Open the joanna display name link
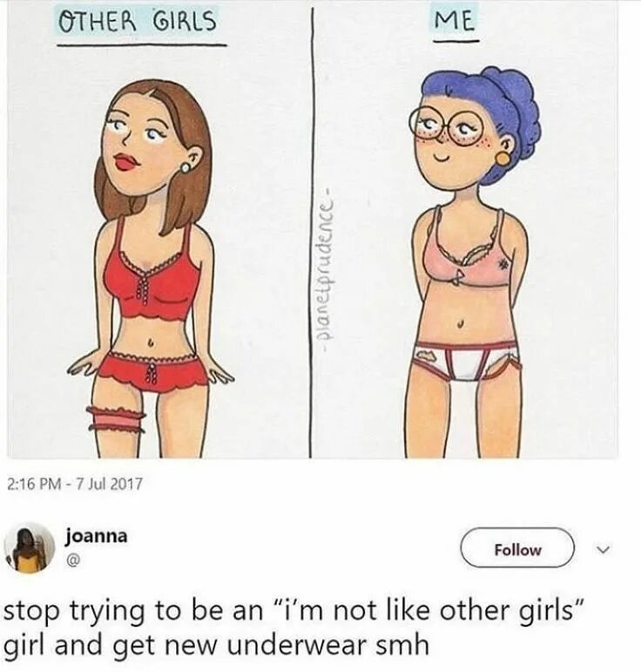This screenshot has width=641, height=672. pyautogui.click(x=96, y=536)
